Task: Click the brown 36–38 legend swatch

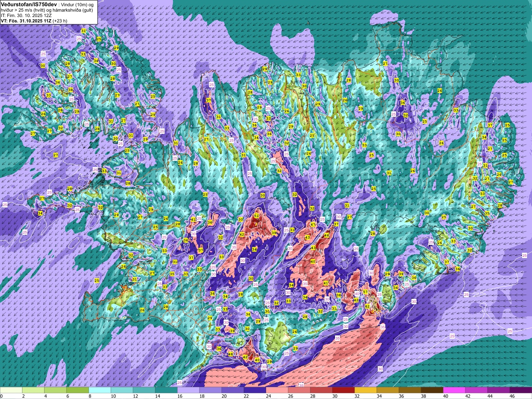Action: click(x=410, y=390)
